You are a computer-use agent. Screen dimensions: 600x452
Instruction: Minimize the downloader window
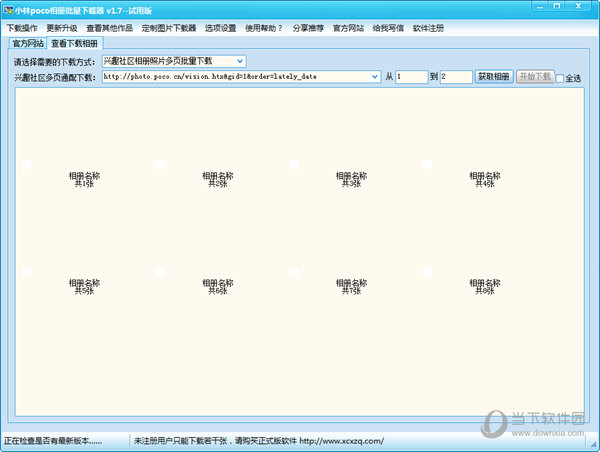coord(540,6)
